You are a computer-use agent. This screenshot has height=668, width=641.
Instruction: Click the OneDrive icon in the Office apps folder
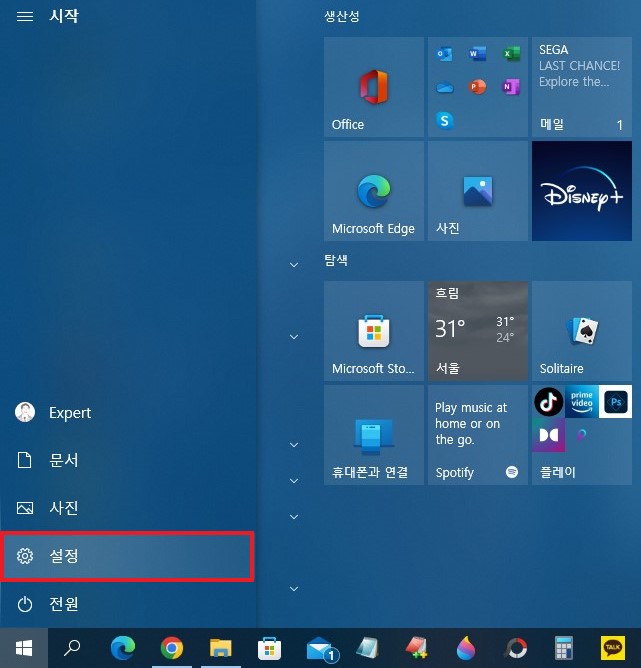click(444, 87)
